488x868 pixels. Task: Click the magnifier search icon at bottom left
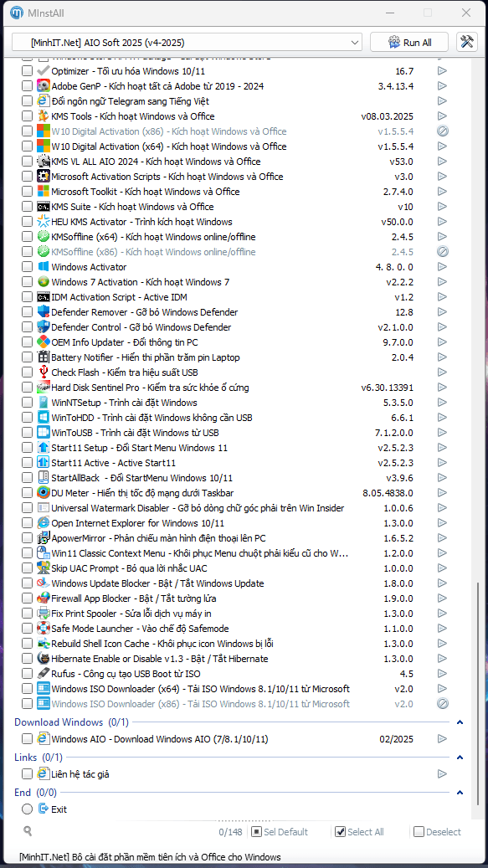tap(28, 830)
